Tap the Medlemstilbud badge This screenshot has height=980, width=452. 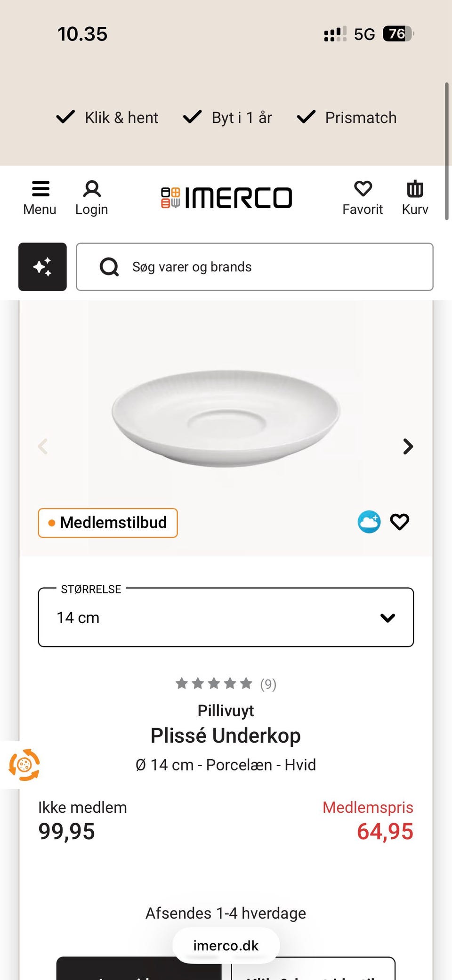[108, 522]
